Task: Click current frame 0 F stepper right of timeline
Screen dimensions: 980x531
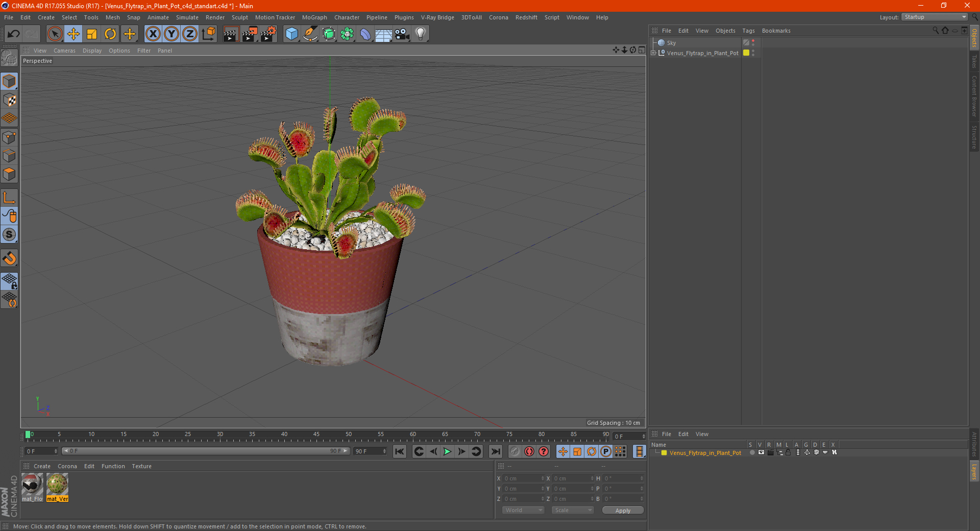Action: (643, 437)
